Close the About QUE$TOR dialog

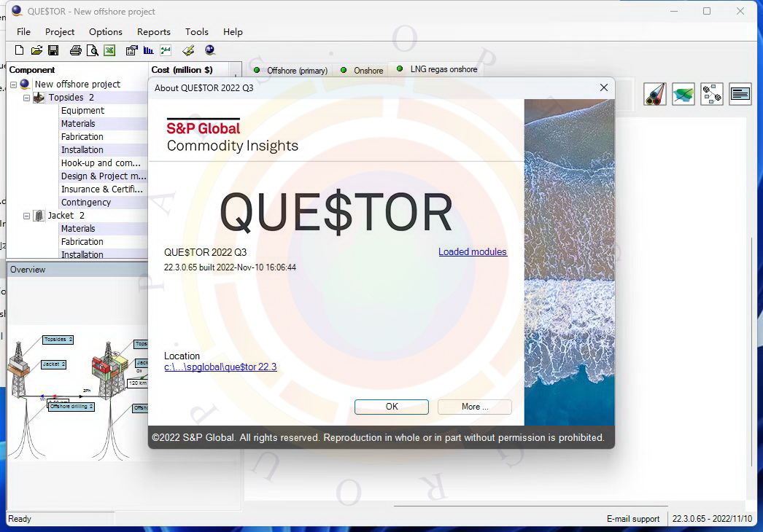(x=604, y=87)
